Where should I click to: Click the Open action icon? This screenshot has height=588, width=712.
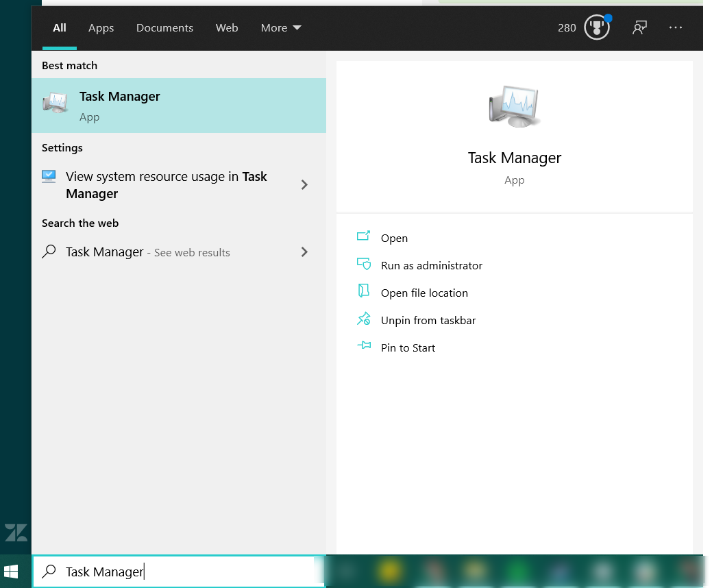[x=363, y=236]
